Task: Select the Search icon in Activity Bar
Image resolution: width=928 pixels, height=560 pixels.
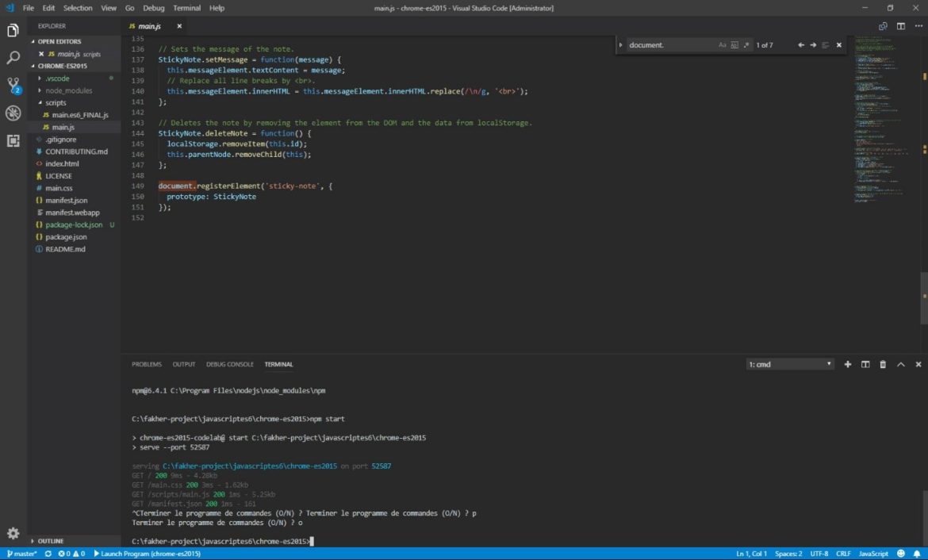Action: [12, 57]
